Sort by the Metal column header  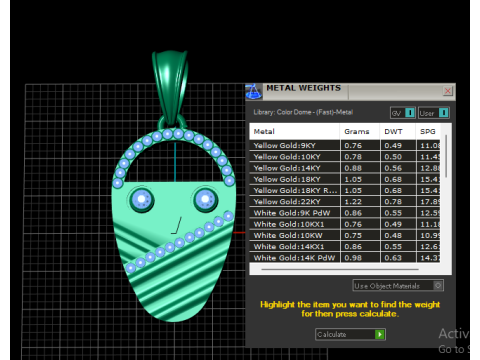pyautogui.click(x=294, y=131)
